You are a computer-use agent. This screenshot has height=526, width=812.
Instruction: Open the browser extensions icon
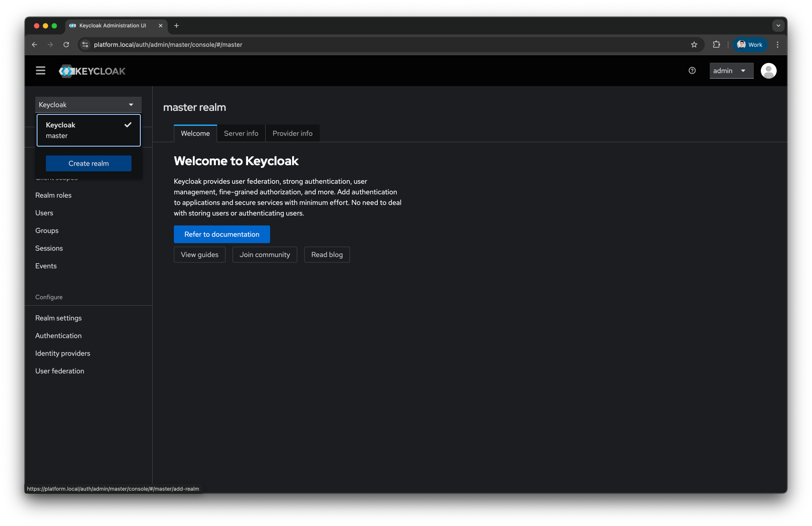point(716,45)
